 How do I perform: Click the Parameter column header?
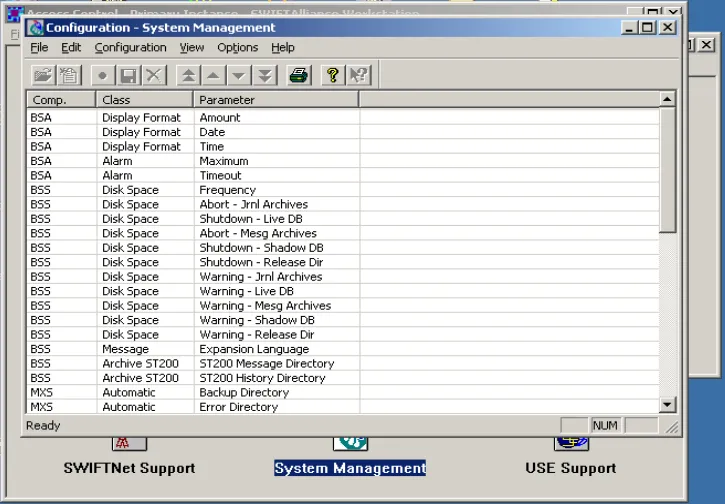275,100
